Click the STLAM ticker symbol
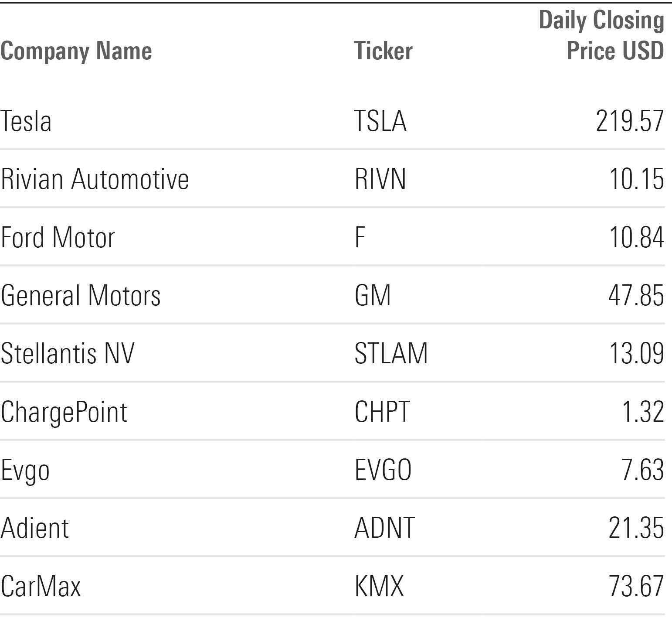The height and width of the screenshot is (618, 672). pyautogui.click(x=391, y=353)
